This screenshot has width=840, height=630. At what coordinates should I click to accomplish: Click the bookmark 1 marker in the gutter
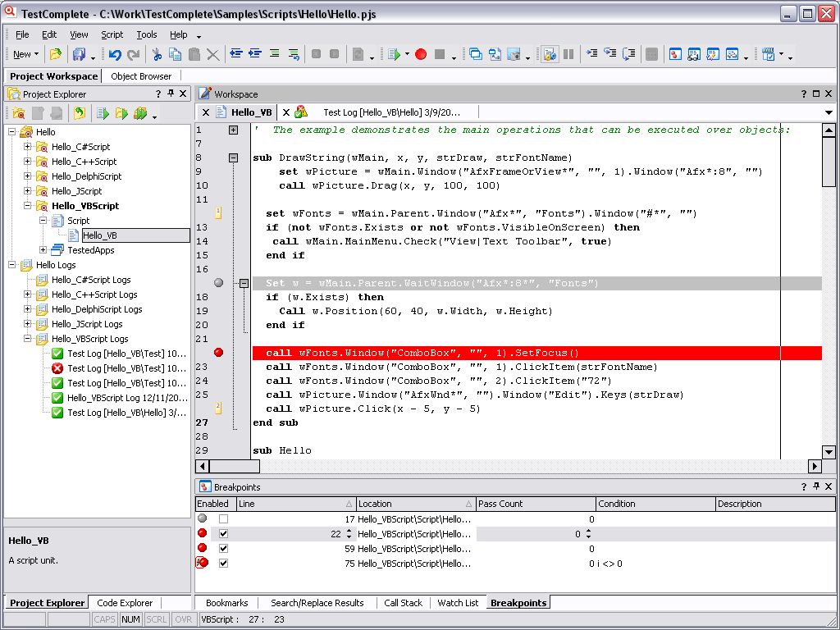click(x=218, y=212)
